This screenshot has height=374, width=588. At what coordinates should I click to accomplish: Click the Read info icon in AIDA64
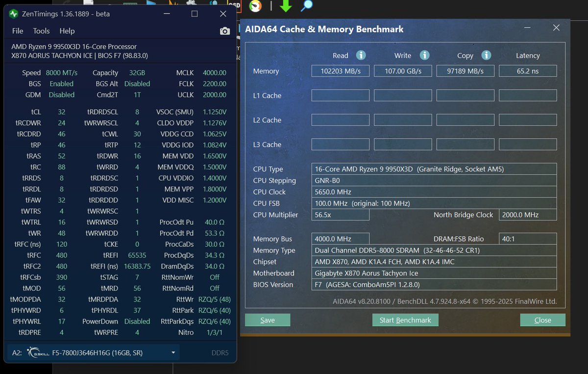click(361, 55)
